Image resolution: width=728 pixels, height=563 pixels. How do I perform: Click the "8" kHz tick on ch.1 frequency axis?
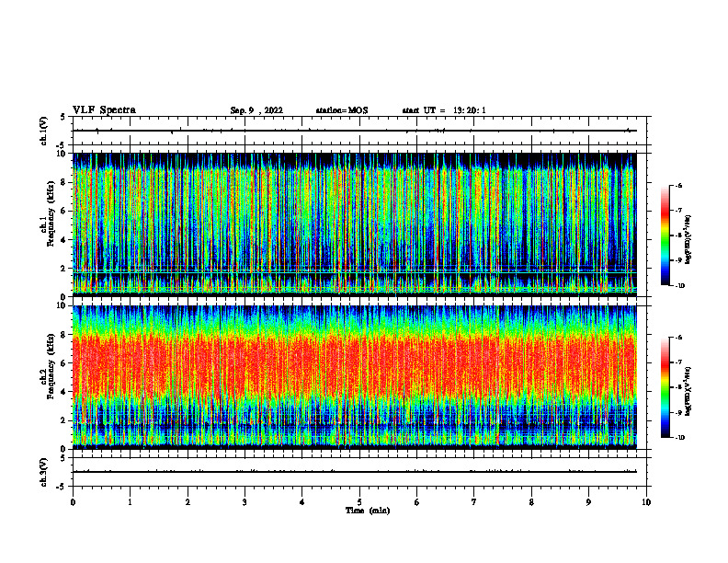(x=64, y=182)
